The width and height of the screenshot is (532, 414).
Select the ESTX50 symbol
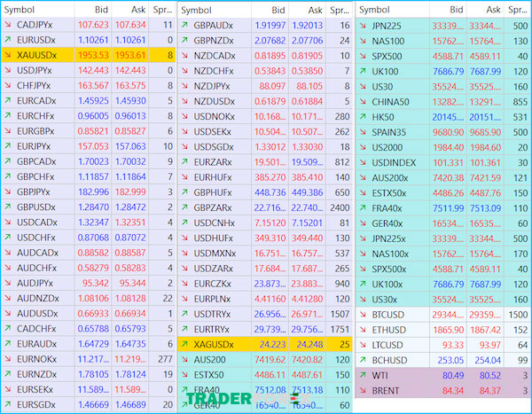208,375
